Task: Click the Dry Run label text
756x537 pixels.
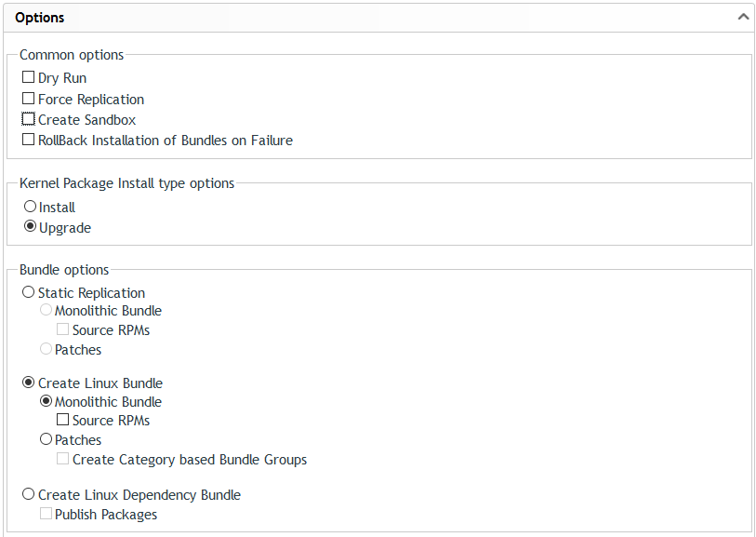Action: click(62, 78)
